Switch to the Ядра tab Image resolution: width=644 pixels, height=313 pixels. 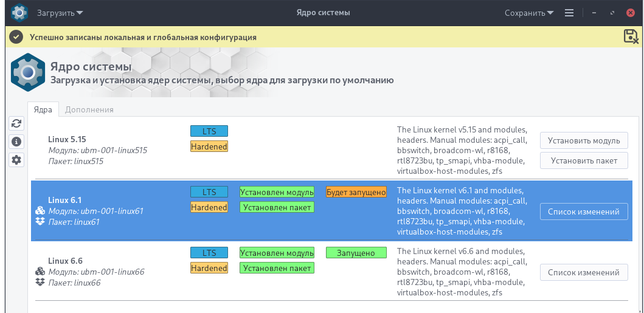[x=43, y=109]
